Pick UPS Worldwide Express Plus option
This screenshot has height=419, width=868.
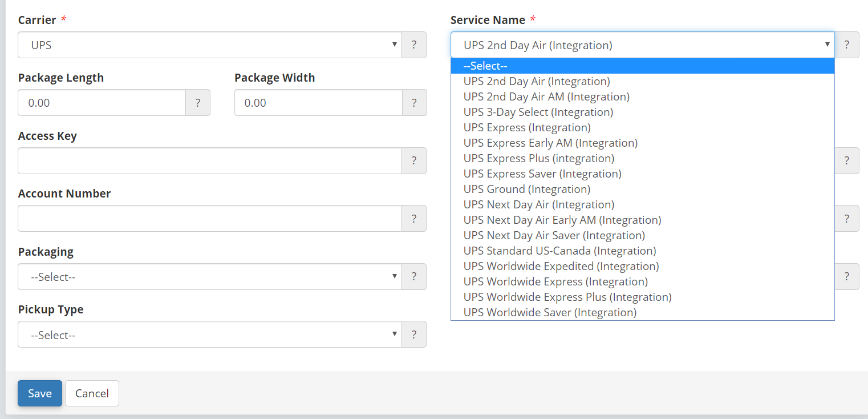coord(567,297)
